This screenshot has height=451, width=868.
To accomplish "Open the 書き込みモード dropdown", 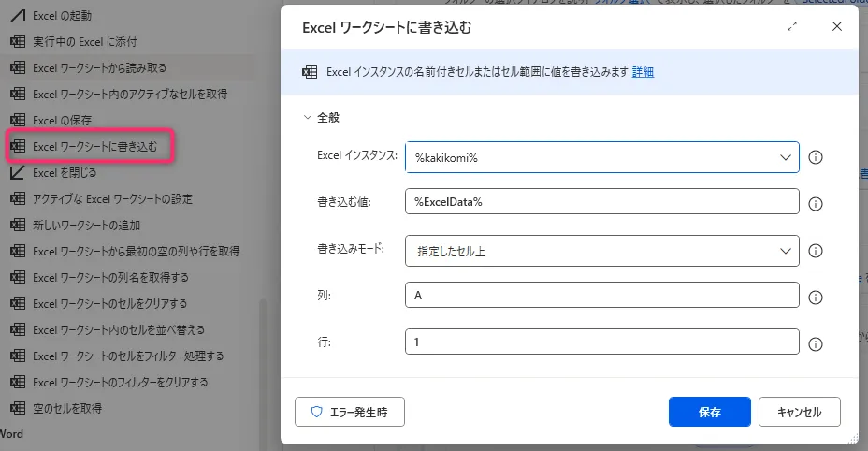I will click(601, 251).
